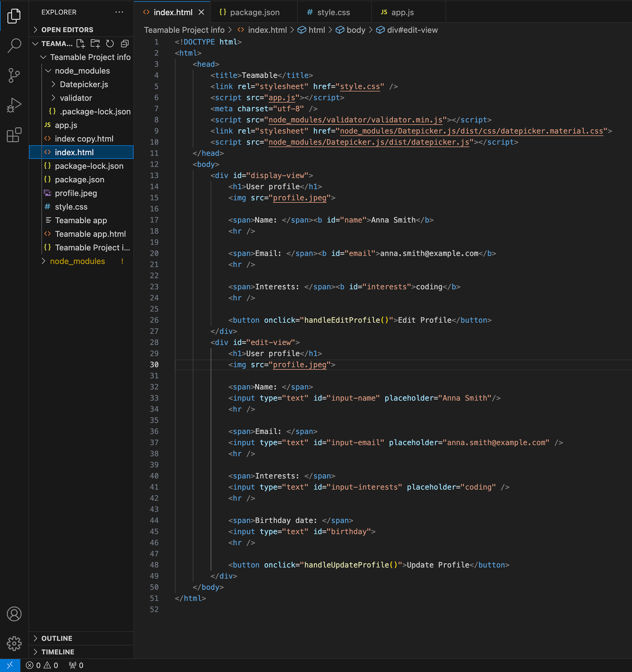Open package.json in the explorer tree

click(x=80, y=180)
